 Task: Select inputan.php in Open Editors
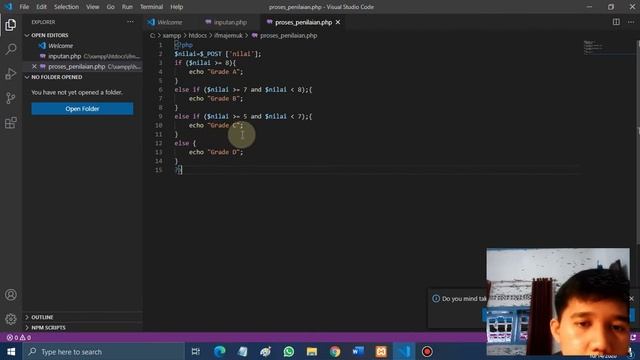click(64, 56)
